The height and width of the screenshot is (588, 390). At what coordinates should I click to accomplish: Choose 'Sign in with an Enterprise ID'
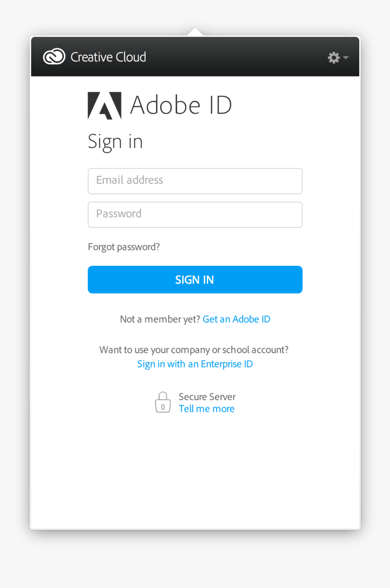195,364
